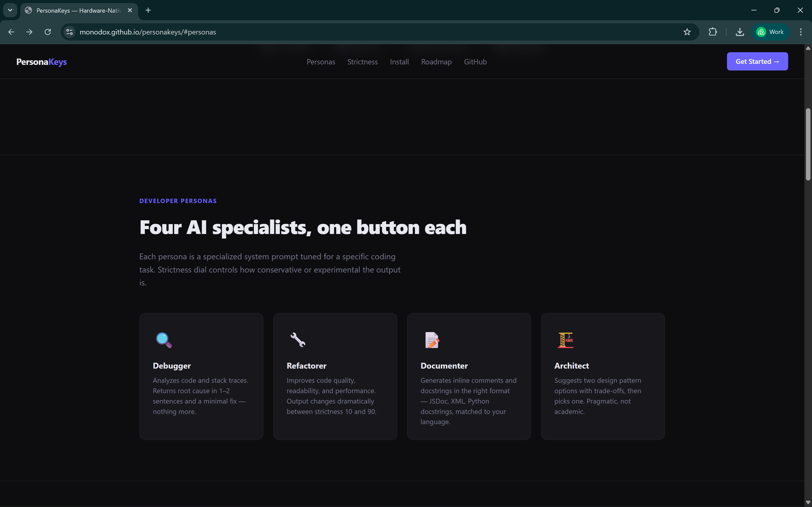
Task: Click the Documenter page-and-pencil icon
Action: click(432, 340)
